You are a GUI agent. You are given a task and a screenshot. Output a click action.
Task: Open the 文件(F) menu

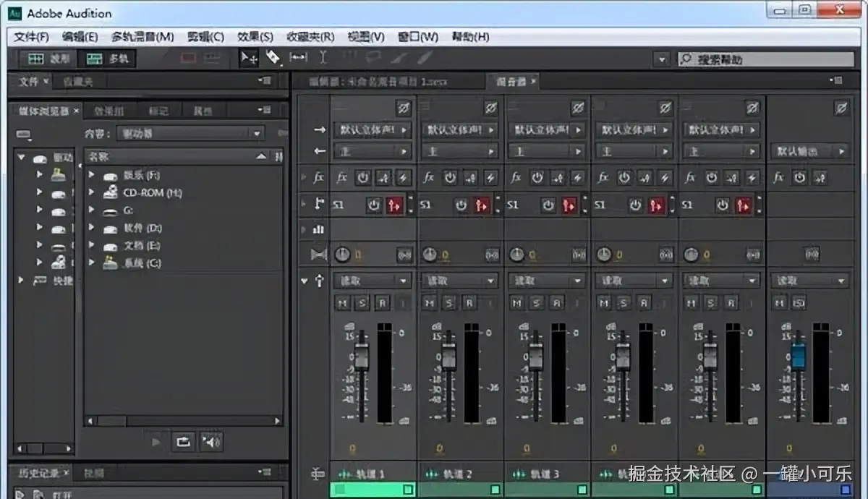(31, 36)
